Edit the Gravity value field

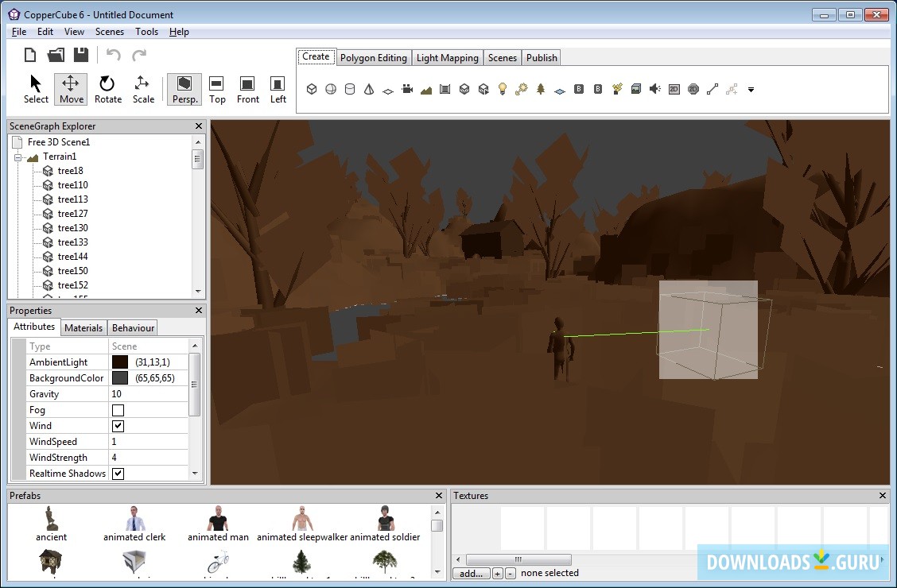coord(148,394)
